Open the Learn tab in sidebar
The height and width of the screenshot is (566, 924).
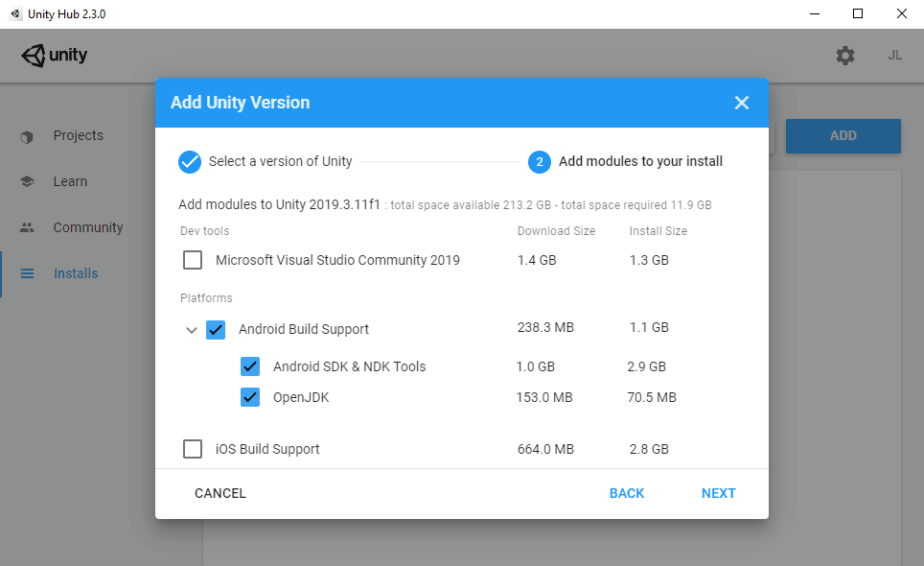coord(70,182)
